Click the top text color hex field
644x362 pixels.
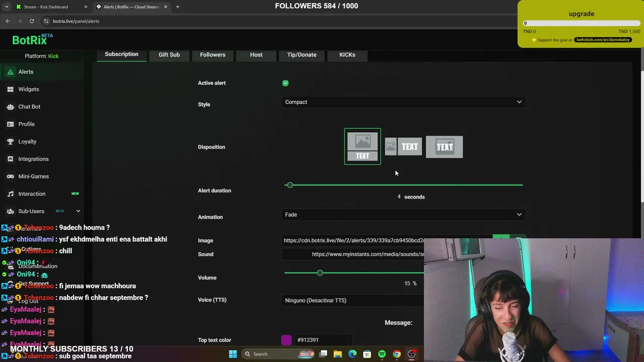[324, 340]
